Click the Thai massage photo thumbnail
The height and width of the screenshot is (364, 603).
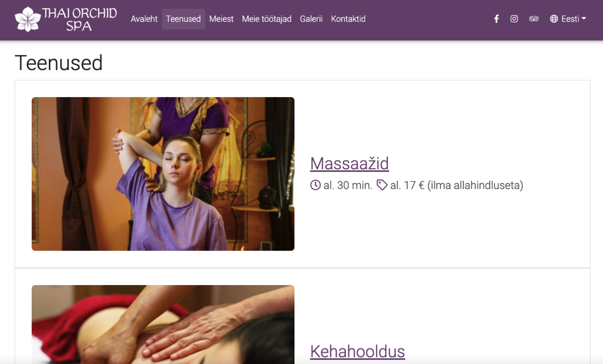click(163, 174)
